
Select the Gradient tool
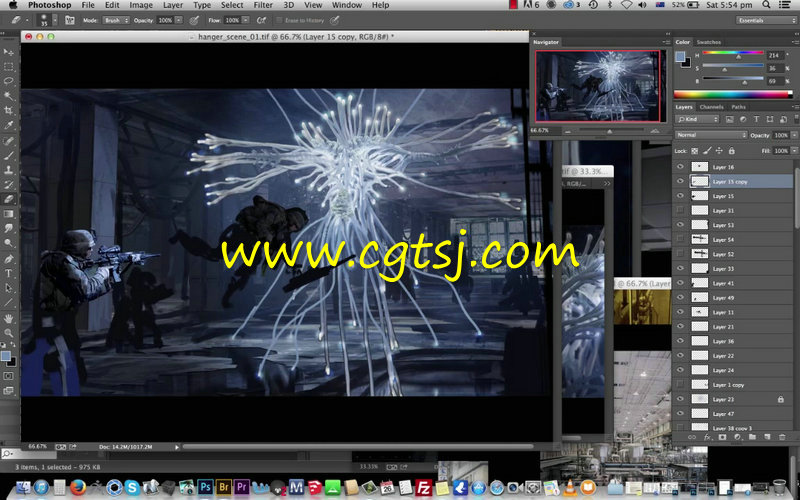point(9,214)
